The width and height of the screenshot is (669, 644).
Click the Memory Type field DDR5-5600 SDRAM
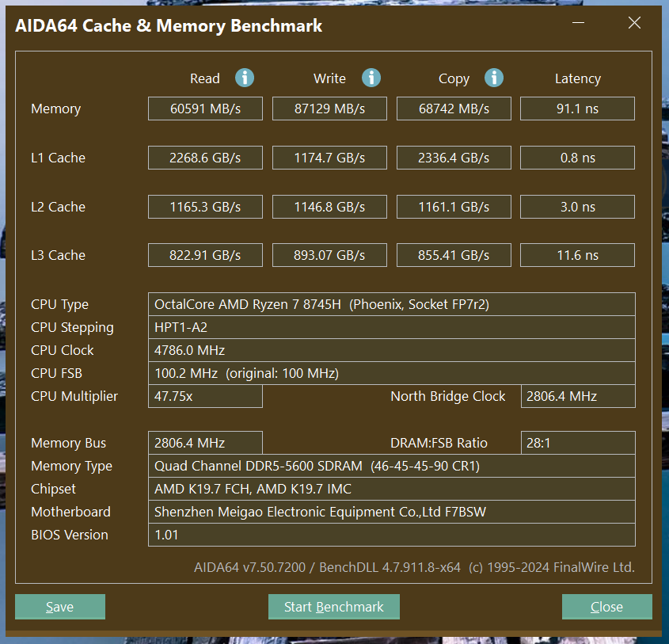coord(392,466)
